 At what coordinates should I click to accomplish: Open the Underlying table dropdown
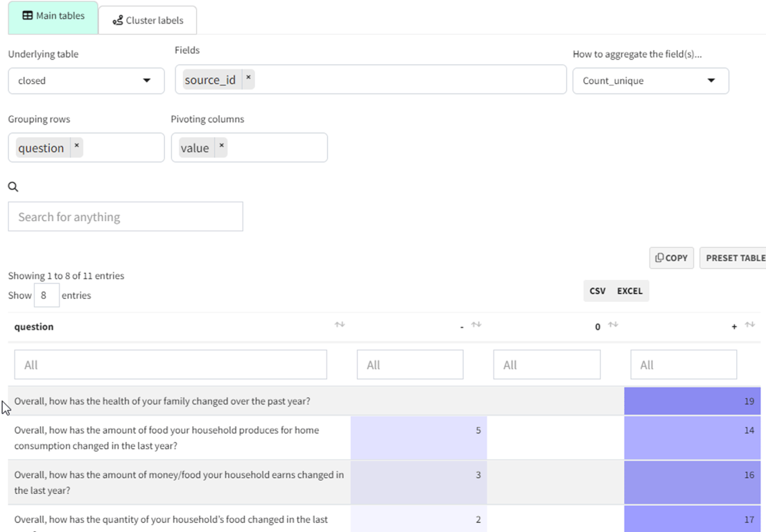[x=86, y=81]
